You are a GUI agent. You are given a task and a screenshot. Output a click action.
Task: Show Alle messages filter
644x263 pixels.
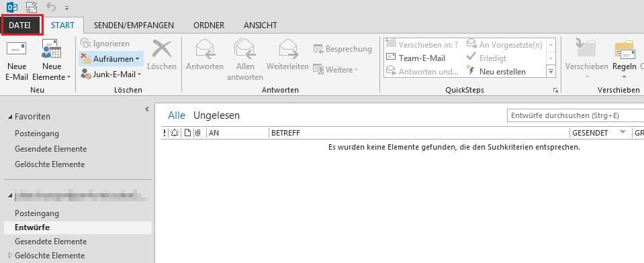tap(177, 115)
